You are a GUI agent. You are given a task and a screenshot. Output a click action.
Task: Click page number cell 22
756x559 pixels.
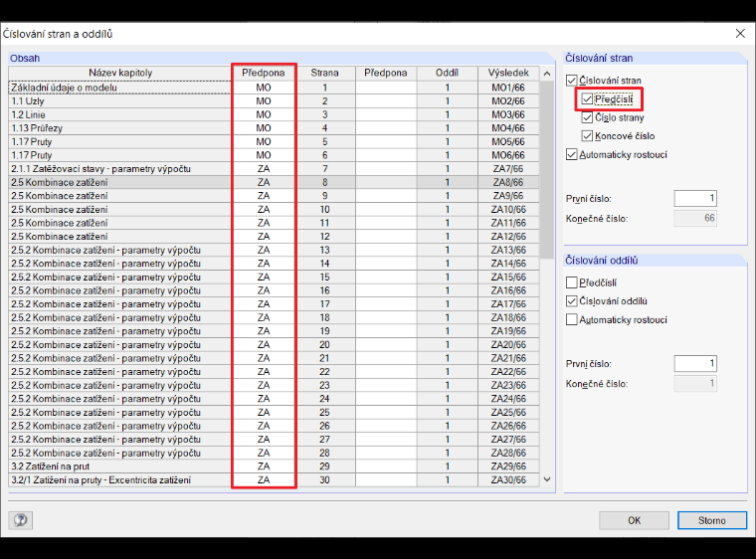pyautogui.click(x=324, y=372)
